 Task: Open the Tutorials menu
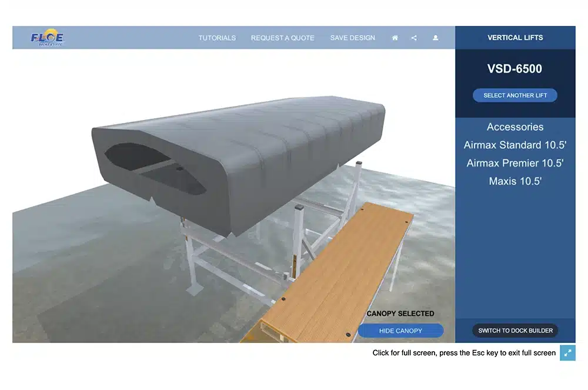pyautogui.click(x=217, y=38)
